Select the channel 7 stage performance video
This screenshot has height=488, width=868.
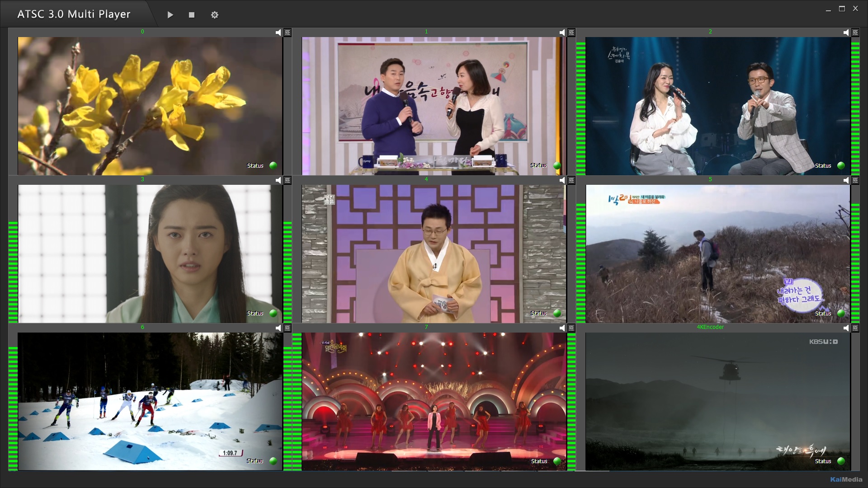434,401
